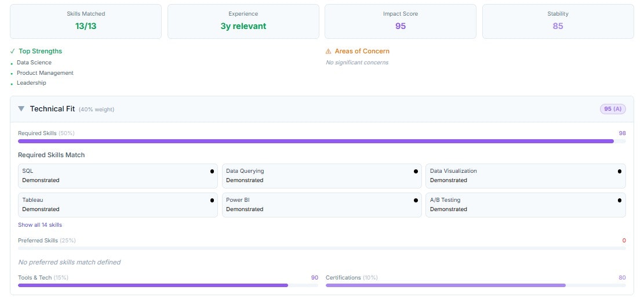Select the SQL skill card

(118, 176)
